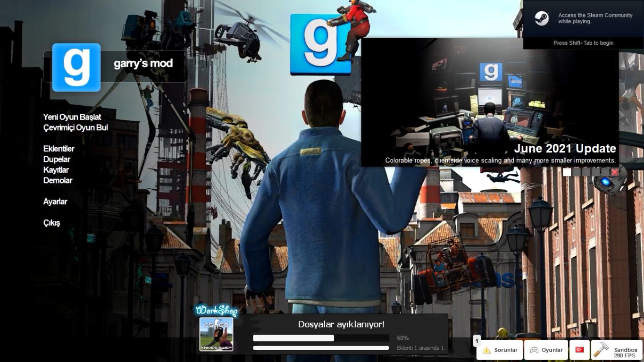644x362 pixels.
Task: Start a new game via Yeni Oyun Başlat
Action: pyautogui.click(x=72, y=117)
